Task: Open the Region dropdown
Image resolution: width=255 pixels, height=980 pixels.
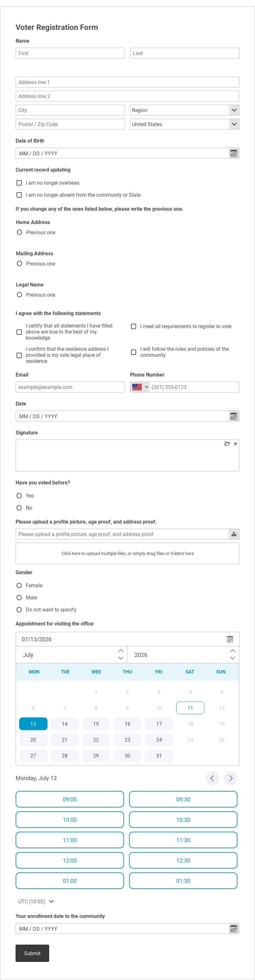Action: pos(185,110)
